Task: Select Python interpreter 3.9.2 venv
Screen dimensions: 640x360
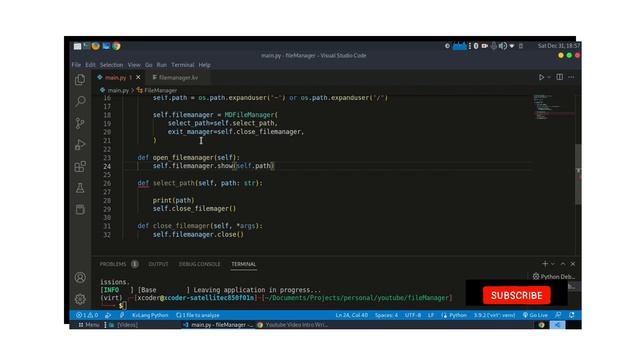Action: (494, 315)
